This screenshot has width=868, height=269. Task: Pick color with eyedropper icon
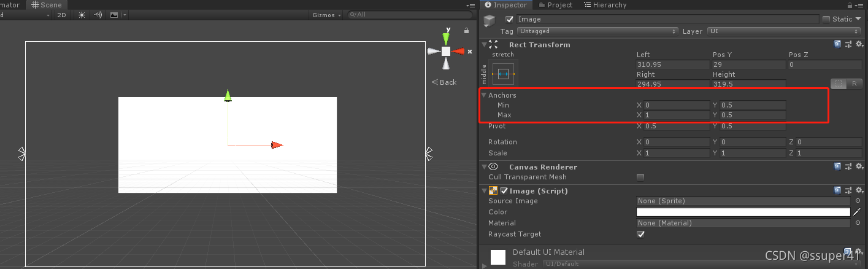click(857, 212)
